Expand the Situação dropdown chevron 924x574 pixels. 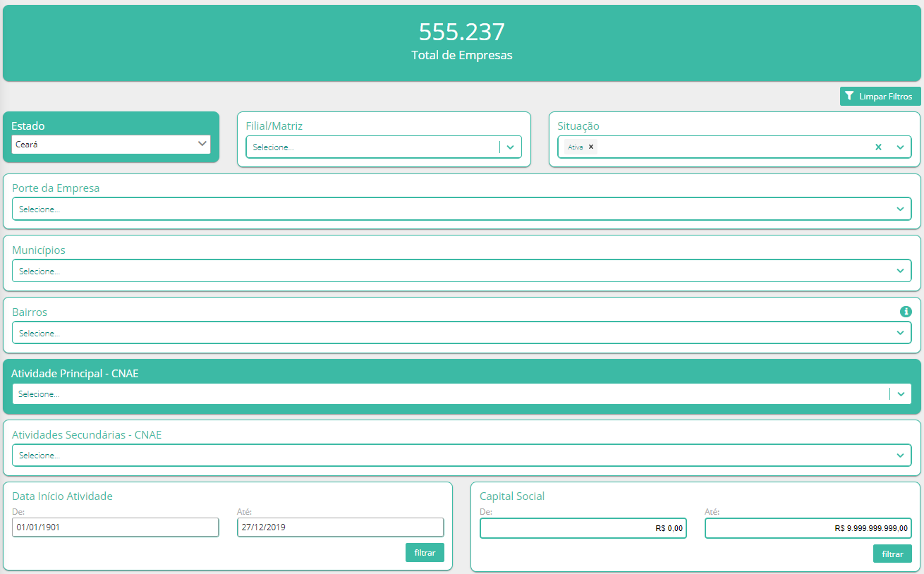pyautogui.click(x=900, y=147)
